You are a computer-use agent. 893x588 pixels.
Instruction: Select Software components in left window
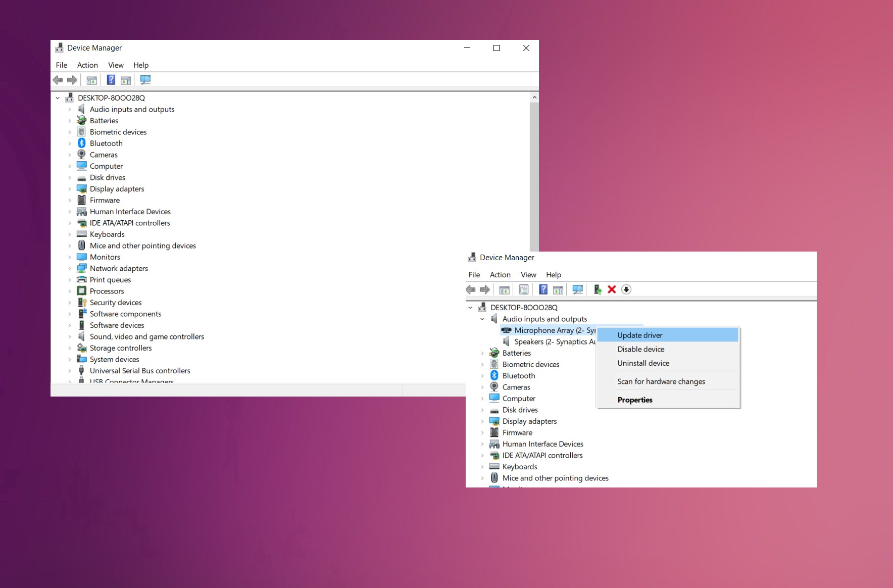tap(126, 314)
